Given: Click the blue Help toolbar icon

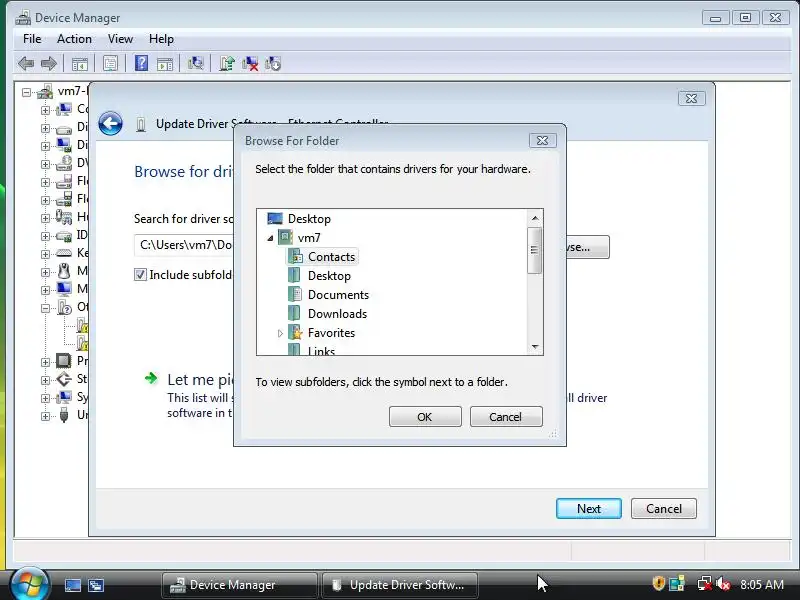Looking at the screenshot, I should click(141, 63).
